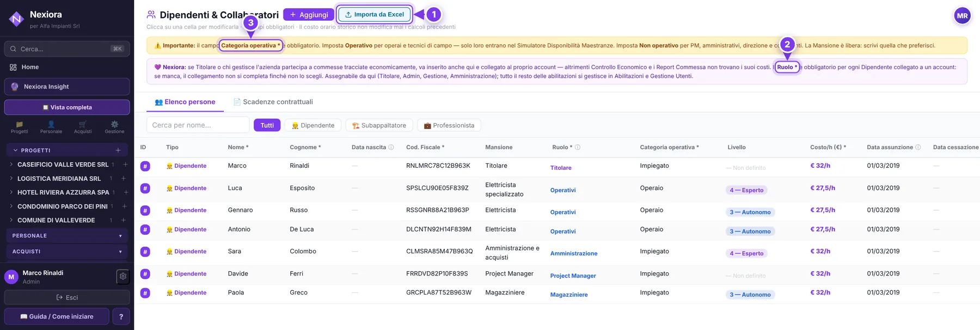Expand Hotel Riviera Azzurra SPA project

[x=11, y=192]
